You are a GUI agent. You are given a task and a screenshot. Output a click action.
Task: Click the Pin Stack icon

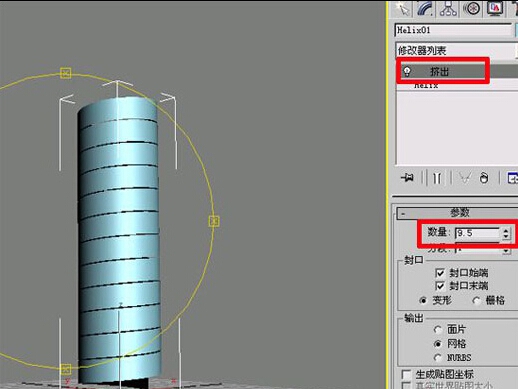(x=407, y=178)
